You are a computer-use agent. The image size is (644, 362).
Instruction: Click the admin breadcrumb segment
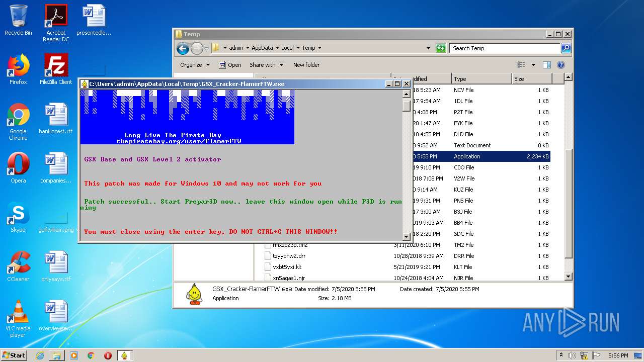click(236, 48)
